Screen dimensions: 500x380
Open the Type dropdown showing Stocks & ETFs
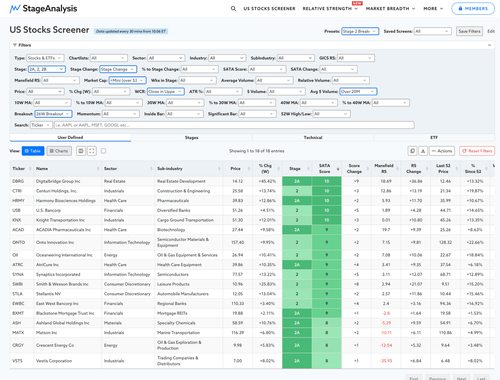[x=45, y=58]
